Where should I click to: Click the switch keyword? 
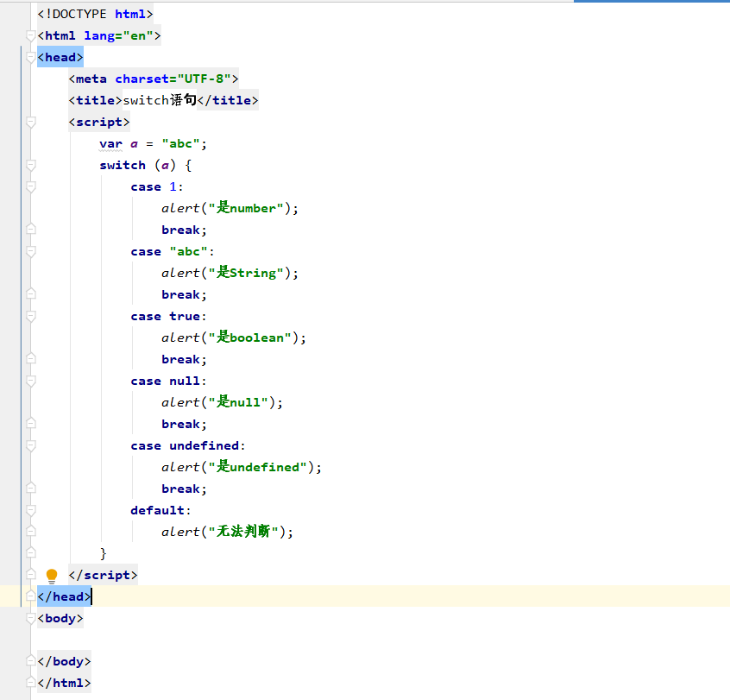point(123,166)
